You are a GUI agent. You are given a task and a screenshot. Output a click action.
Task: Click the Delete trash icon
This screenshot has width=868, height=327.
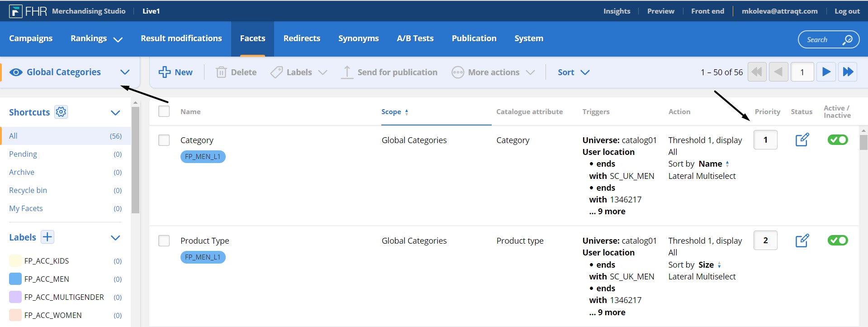pyautogui.click(x=221, y=72)
